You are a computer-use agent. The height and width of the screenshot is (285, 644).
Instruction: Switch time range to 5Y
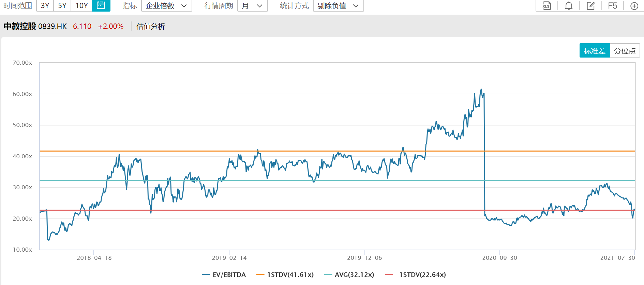click(x=62, y=6)
